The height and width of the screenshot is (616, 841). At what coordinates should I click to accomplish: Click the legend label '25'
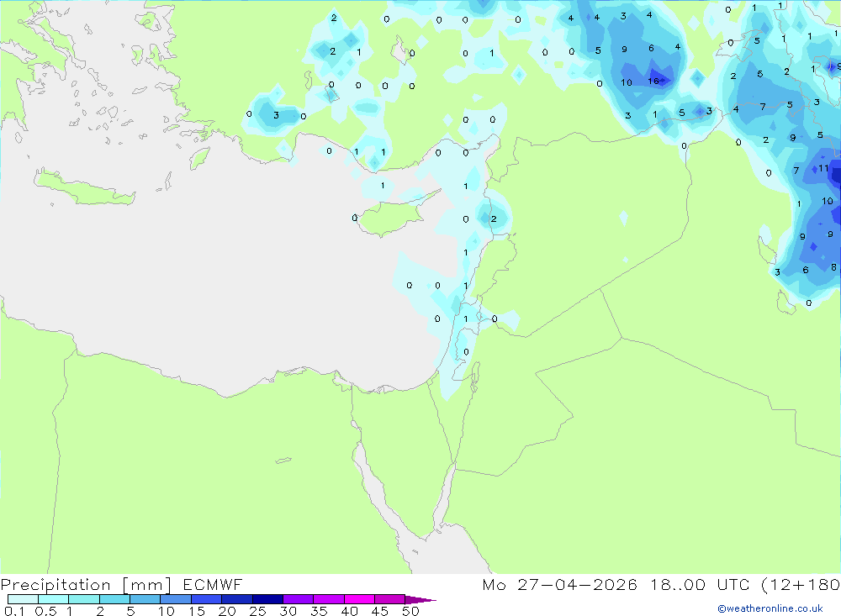pyautogui.click(x=257, y=611)
